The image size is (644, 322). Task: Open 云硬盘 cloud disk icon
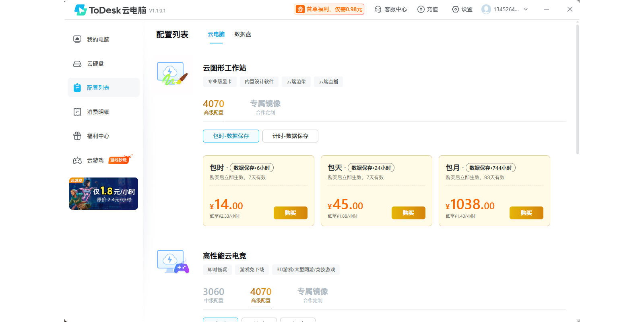click(x=77, y=64)
